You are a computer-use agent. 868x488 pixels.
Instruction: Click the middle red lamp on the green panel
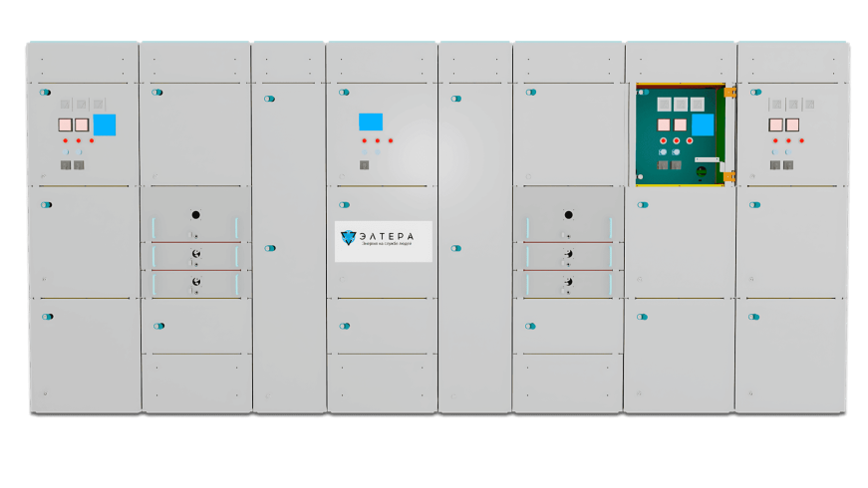(x=677, y=140)
